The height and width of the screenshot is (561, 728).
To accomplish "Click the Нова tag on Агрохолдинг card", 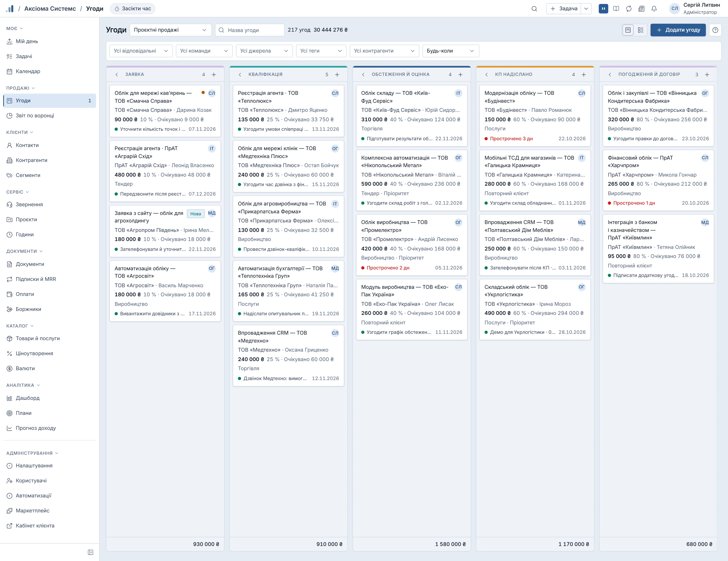I will [x=196, y=214].
